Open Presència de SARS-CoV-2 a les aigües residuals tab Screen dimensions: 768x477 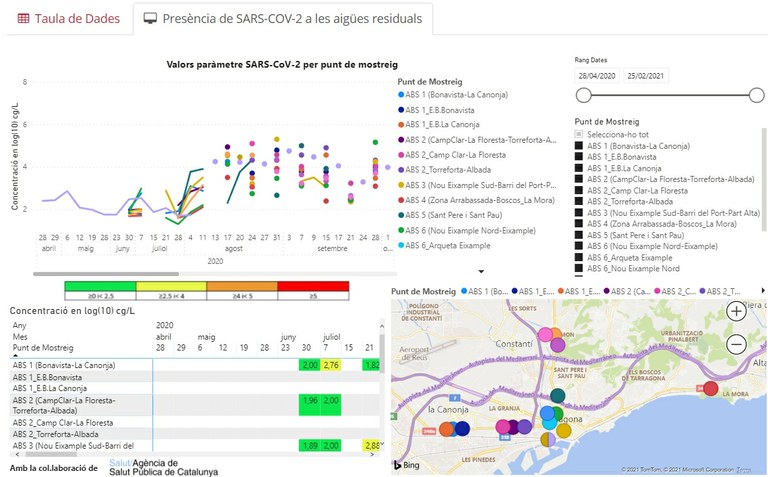(x=283, y=19)
